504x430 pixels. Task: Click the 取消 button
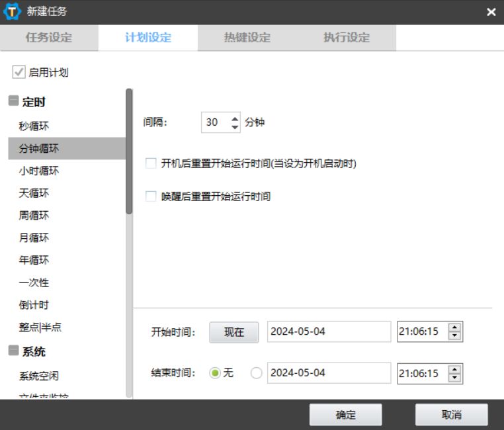click(x=452, y=415)
